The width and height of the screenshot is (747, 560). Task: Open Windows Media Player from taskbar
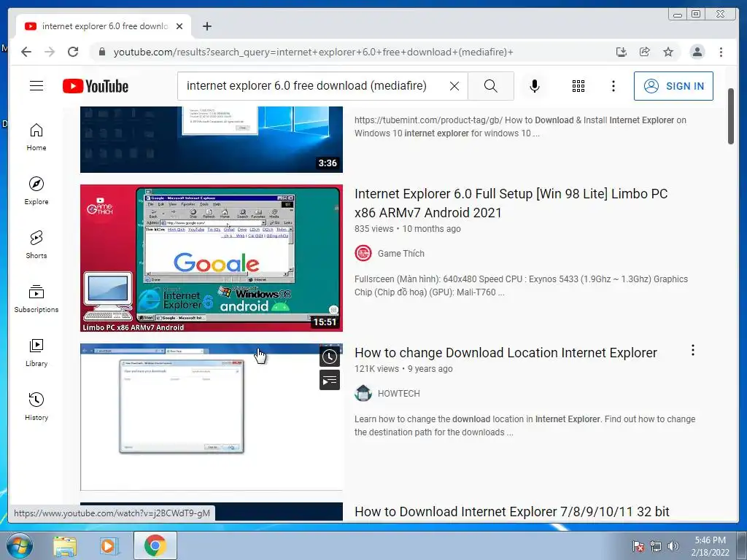click(109, 546)
